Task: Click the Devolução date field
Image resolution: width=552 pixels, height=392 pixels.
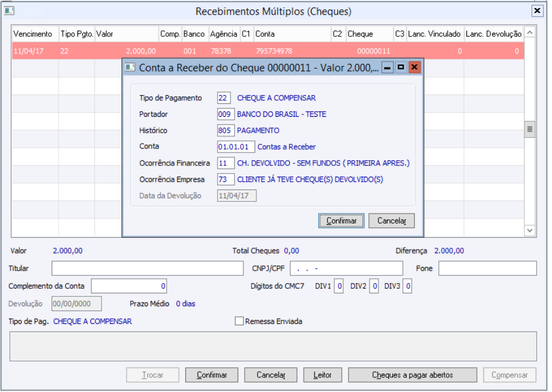Action: (x=77, y=303)
